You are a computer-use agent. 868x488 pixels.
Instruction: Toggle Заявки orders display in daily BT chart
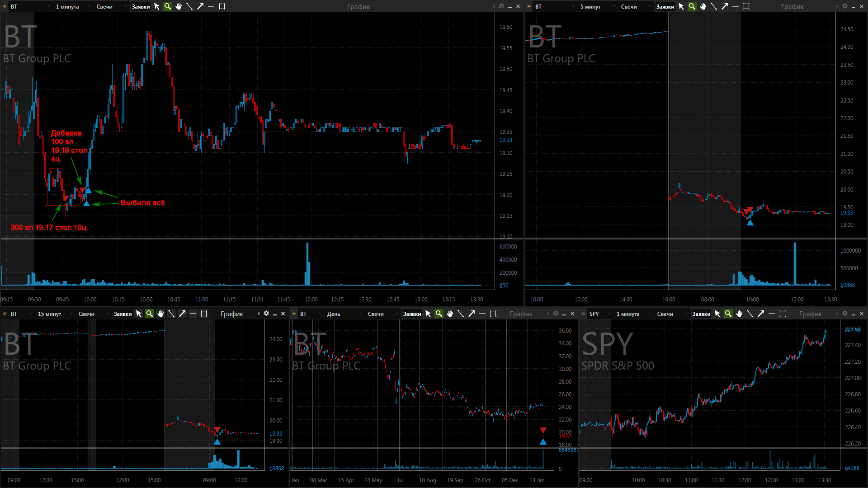(412, 314)
